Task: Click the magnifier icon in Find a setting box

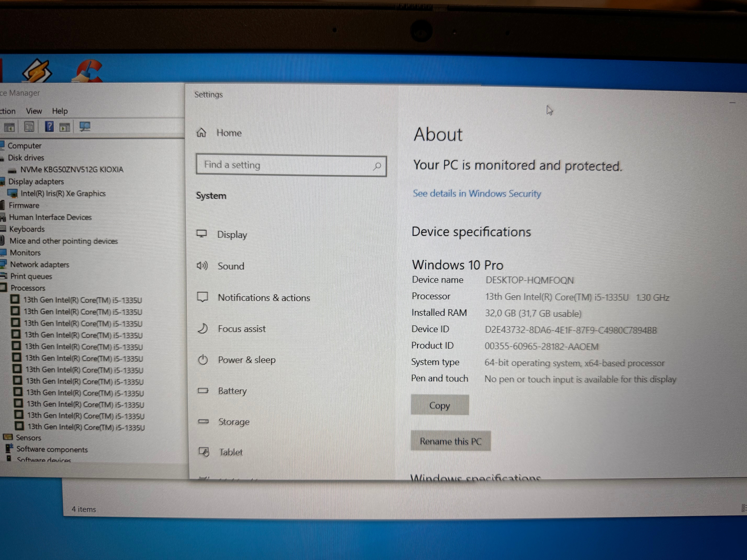Action: coord(377,166)
